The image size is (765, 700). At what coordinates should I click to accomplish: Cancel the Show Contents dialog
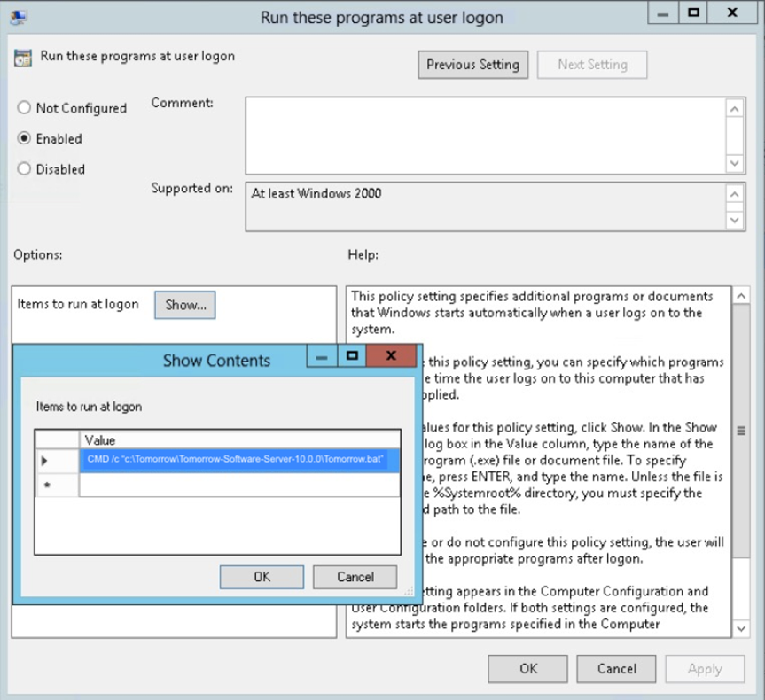tap(355, 577)
